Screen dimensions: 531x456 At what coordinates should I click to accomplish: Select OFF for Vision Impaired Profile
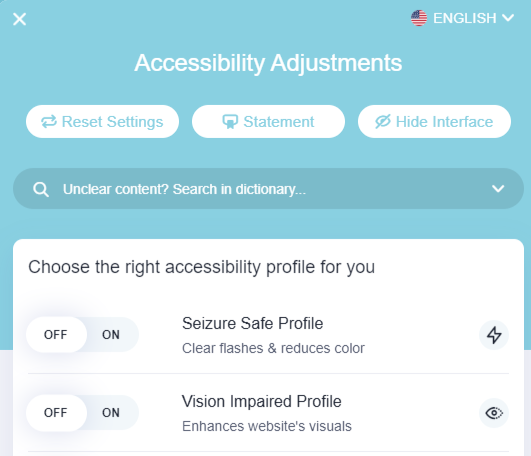56,413
